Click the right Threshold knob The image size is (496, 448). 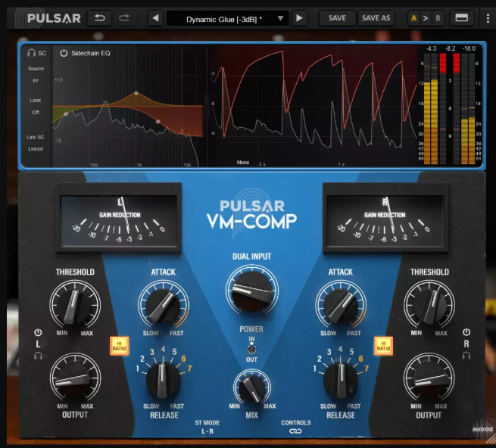pyautogui.click(x=429, y=306)
